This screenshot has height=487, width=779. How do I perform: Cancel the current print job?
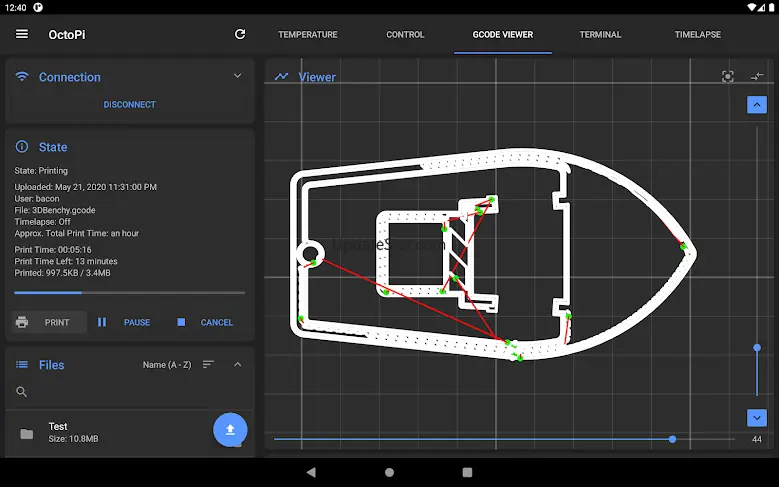205,322
